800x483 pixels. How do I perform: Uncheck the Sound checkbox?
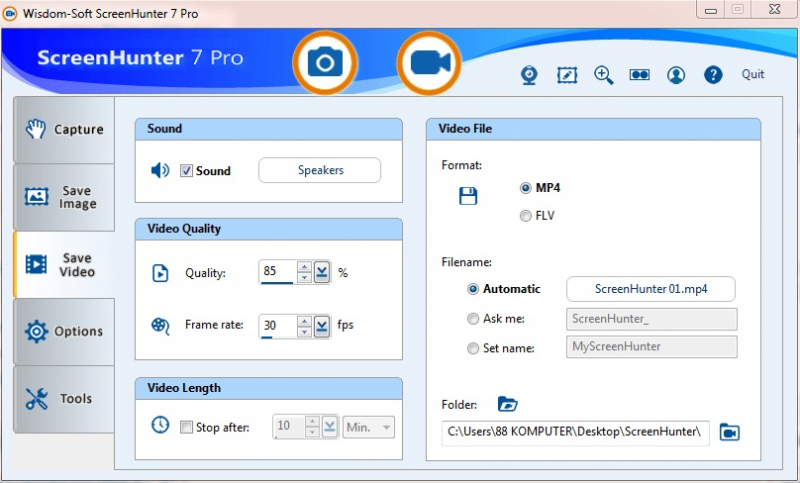[186, 171]
